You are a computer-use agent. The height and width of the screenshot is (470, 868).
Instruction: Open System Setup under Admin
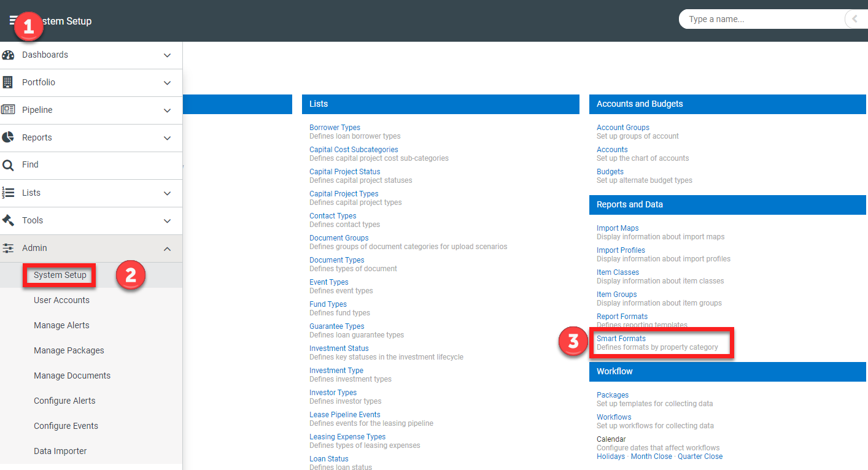[x=58, y=275]
